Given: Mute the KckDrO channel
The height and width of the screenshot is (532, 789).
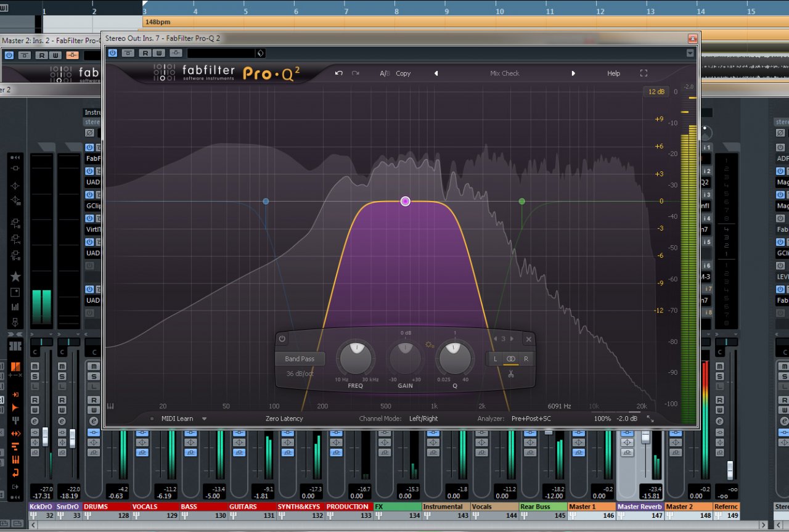Looking at the screenshot, I should tap(35, 366).
